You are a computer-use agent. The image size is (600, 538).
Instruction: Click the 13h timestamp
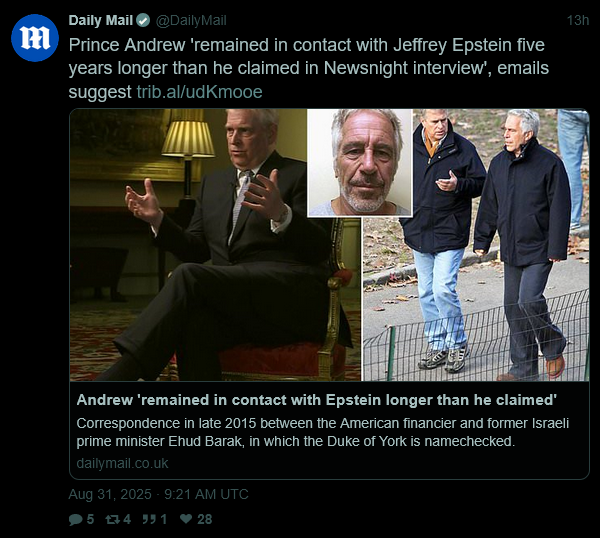[x=578, y=21]
